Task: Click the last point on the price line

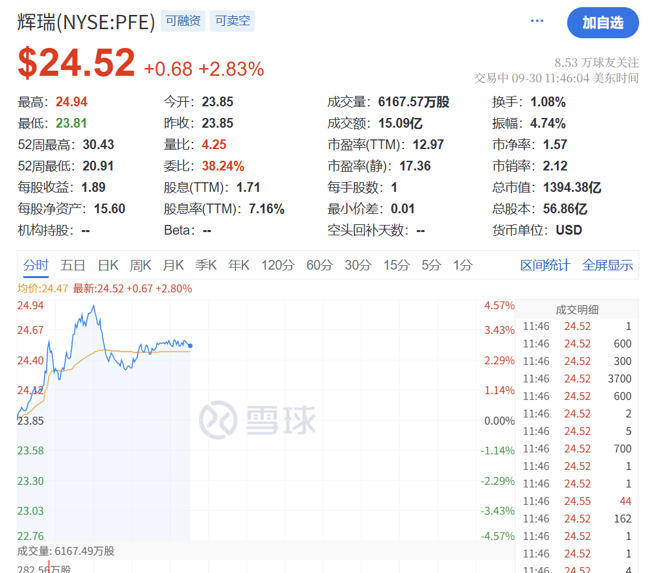Action: tap(191, 346)
